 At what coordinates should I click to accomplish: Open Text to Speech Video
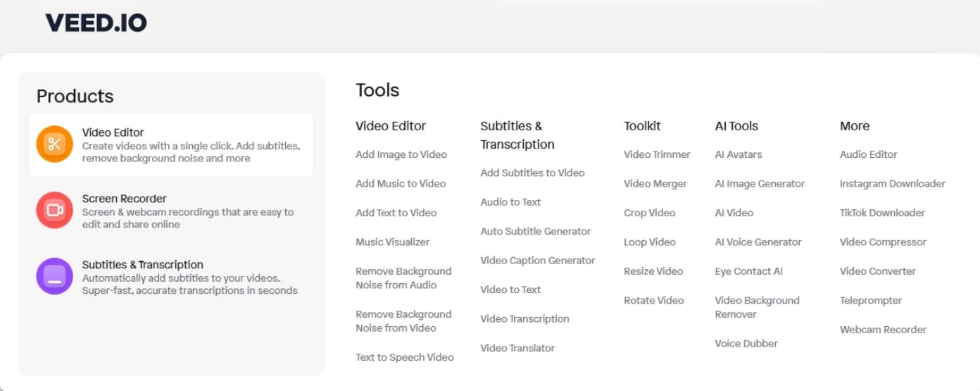[405, 357]
